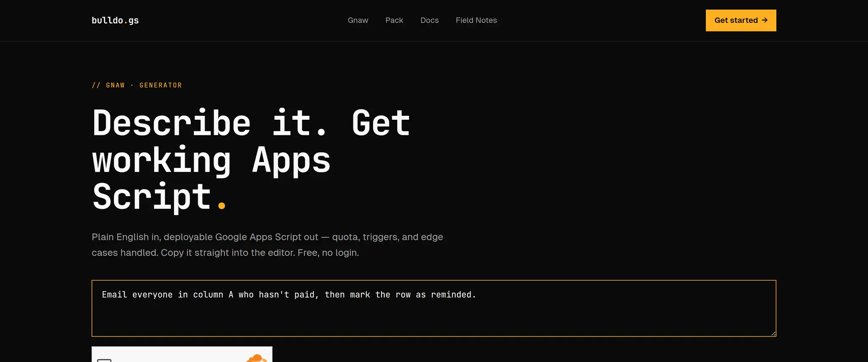
Task: Open the Pack nav link
Action: tap(394, 20)
